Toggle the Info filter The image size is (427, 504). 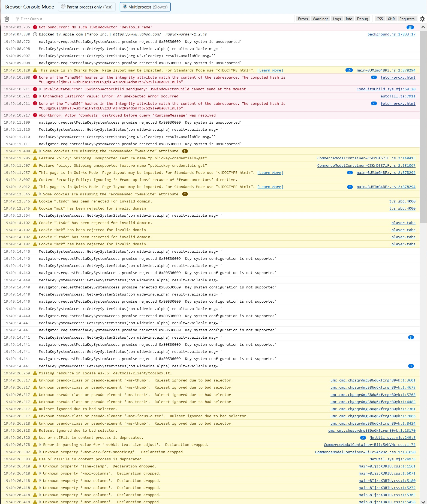[349, 19]
